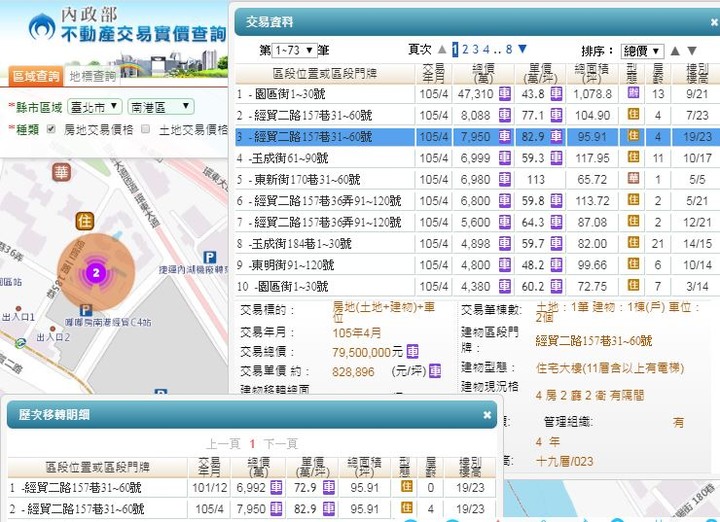Switch to the 地標查詢 tab

pos(93,76)
